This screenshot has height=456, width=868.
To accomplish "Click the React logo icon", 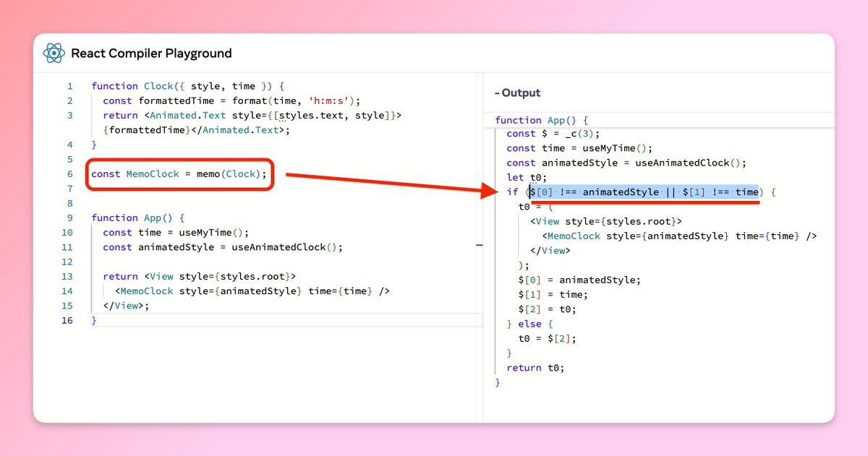I will tap(54, 53).
